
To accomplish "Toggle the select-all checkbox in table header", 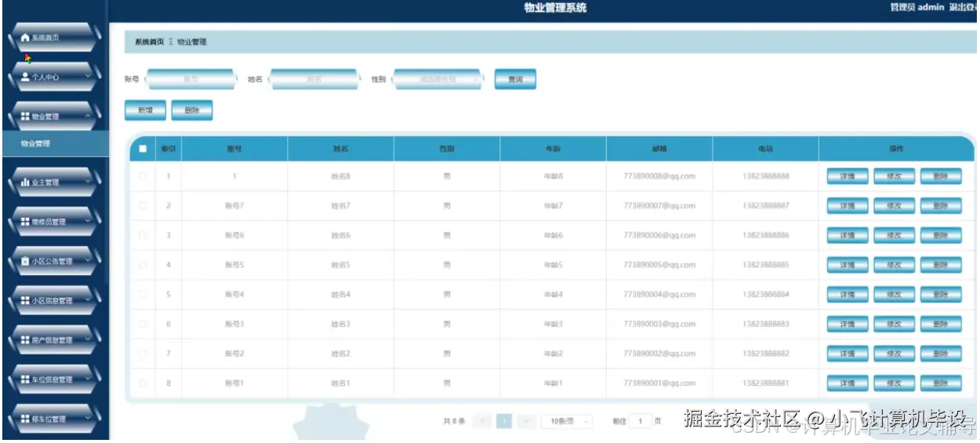I will click(143, 148).
